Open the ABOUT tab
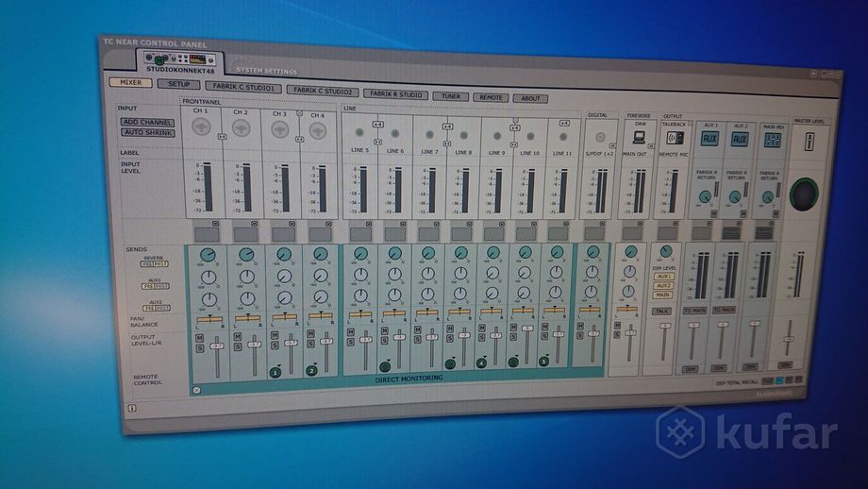This screenshot has height=489, width=868. [530, 98]
